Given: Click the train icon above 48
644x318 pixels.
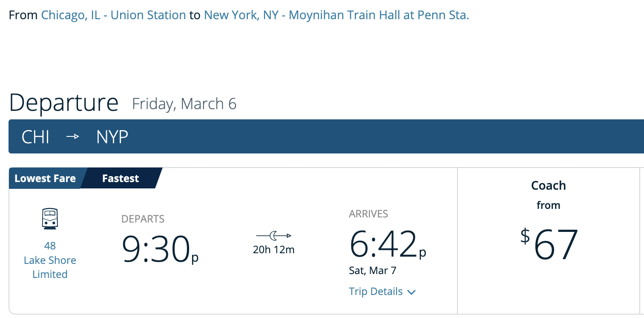Looking at the screenshot, I should [x=50, y=219].
